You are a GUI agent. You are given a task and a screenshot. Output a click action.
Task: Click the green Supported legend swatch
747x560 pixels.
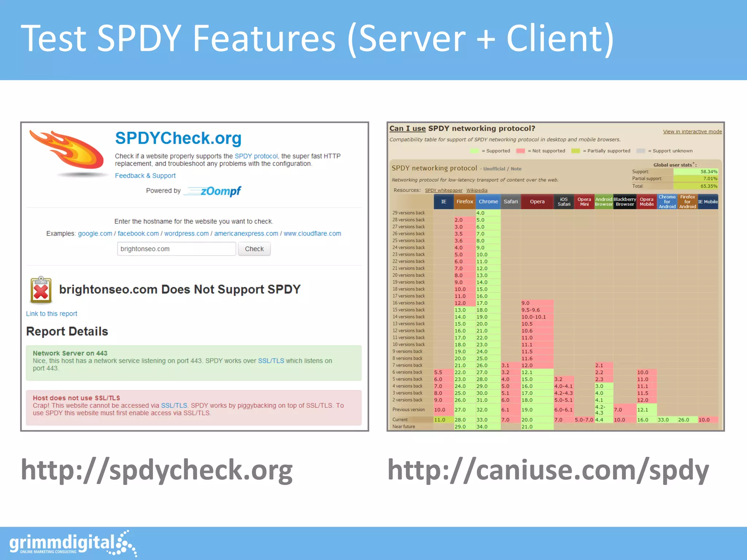coord(475,151)
